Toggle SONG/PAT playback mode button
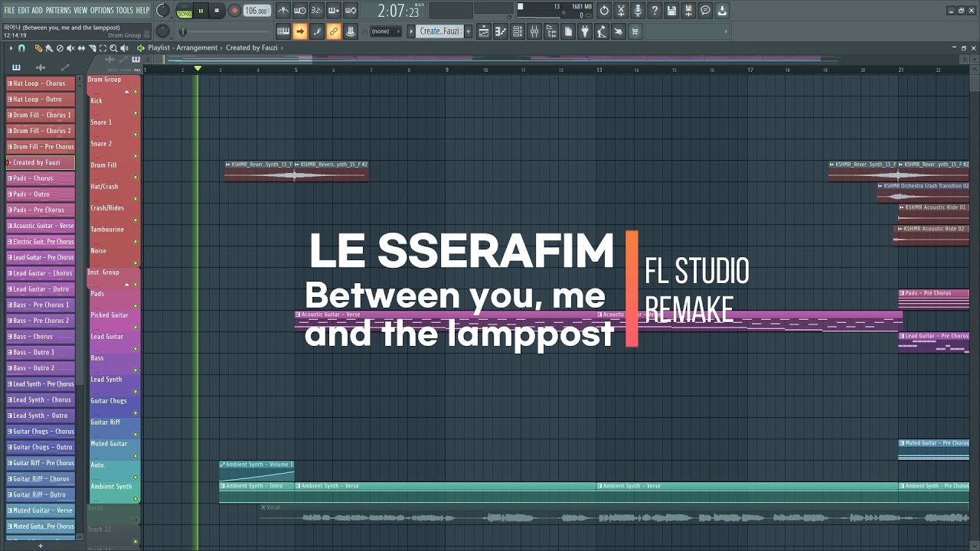The height and width of the screenshot is (551, 980). click(x=185, y=11)
